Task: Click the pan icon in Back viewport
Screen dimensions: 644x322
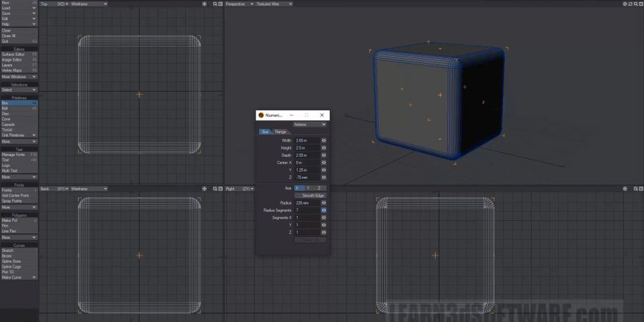Action: pyautogui.click(x=205, y=188)
